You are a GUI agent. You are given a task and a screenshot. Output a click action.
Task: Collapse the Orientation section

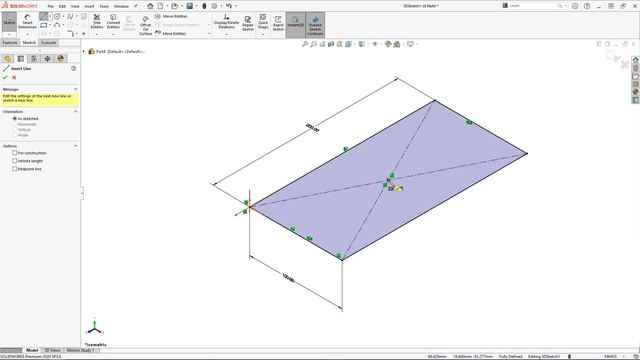click(76, 111)
